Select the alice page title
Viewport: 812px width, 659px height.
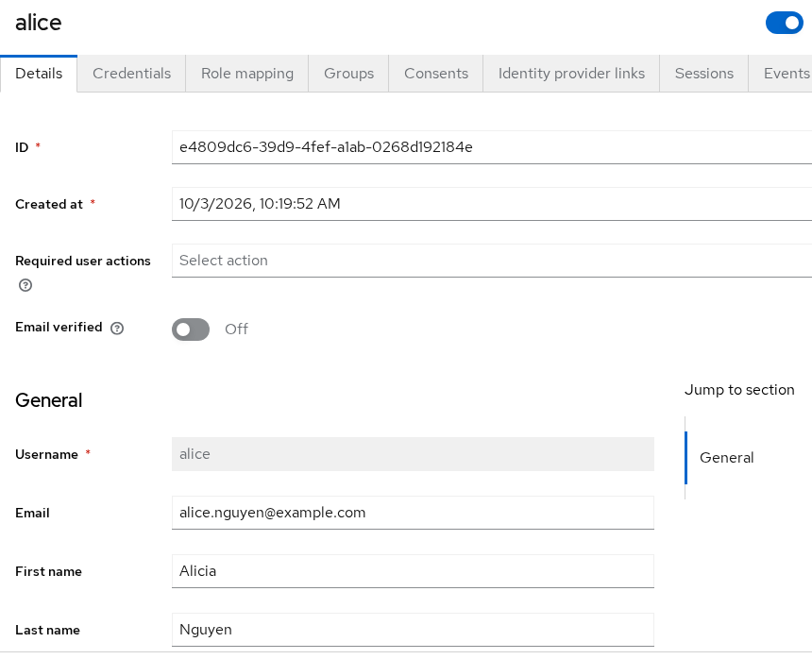point(39,23)
